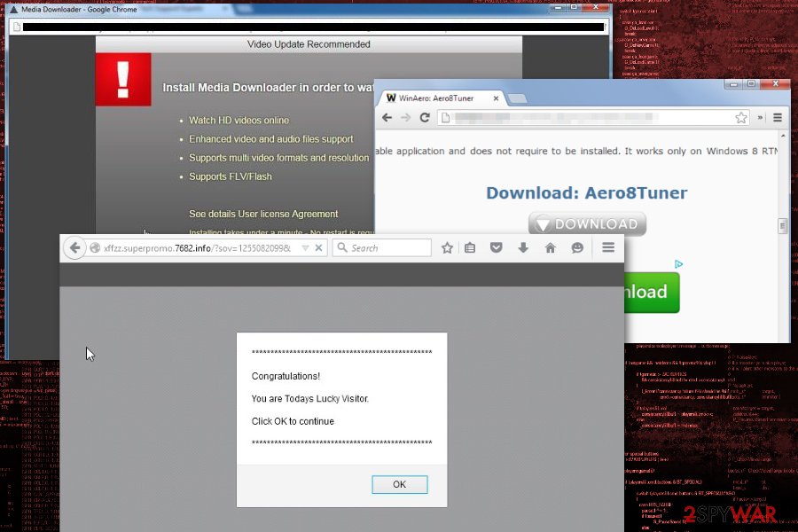The image size is (798, 532).
Task: Star the page in WinAero Chrome window
Action: (x=741, y=118)
